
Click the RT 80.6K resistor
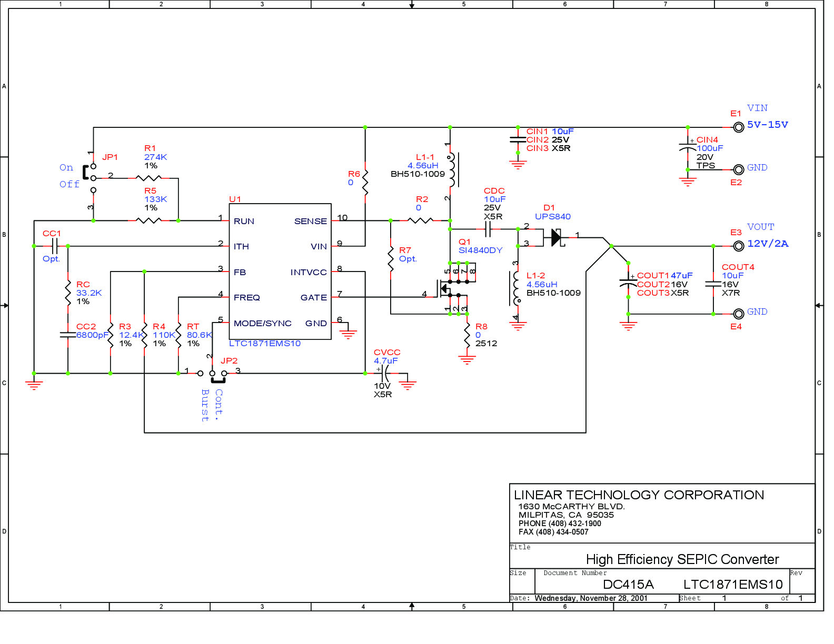pyautogui.click(x=178, y=335)
